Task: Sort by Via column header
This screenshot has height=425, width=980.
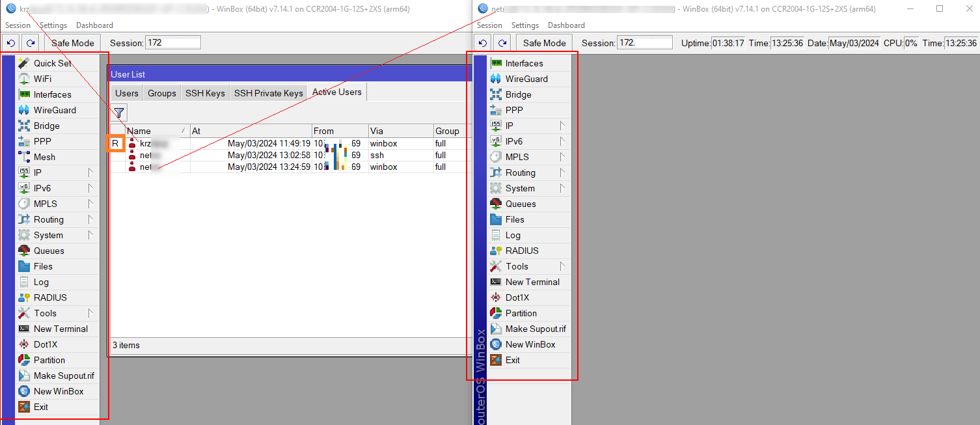Action: (400, 131)
